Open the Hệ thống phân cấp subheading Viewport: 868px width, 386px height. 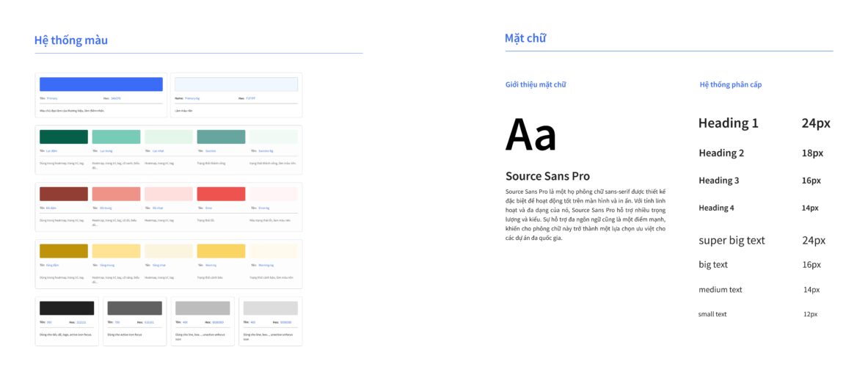pyautogui.click(x=731, y=84)
